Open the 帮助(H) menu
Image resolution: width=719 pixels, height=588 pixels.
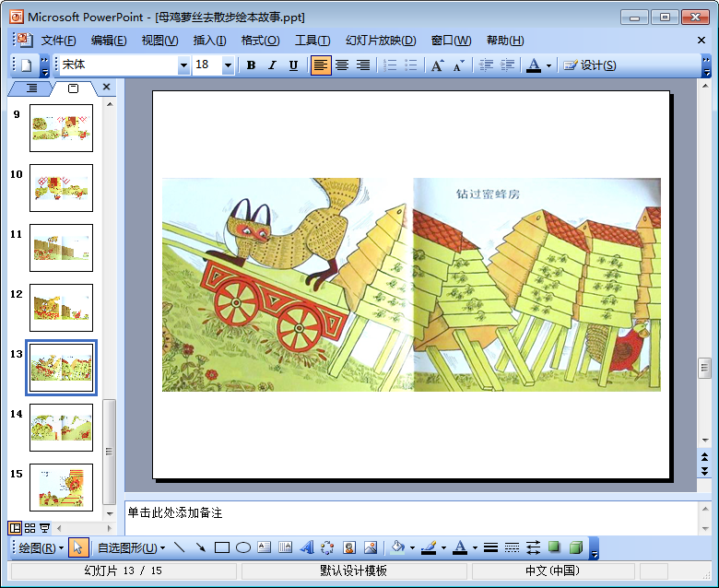pyautogui.click(x=505, y=41)
